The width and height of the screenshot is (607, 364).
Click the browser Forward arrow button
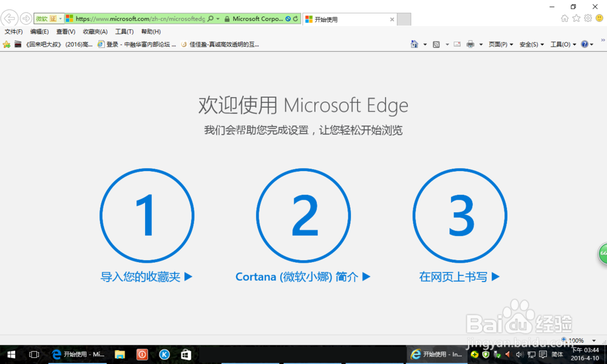pos(26,18)
